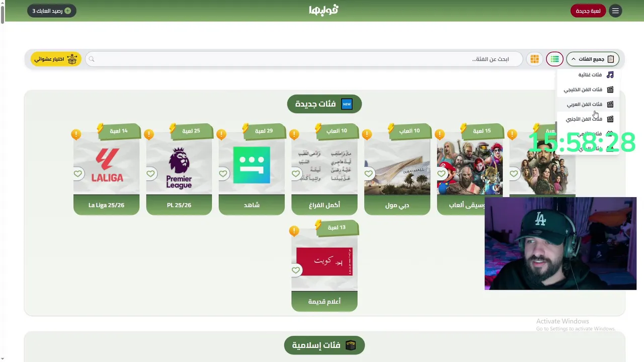
Task: Toggle the heart on موسيقى ألعاب card
Action: pyautogui.click(x=441, y=173)
